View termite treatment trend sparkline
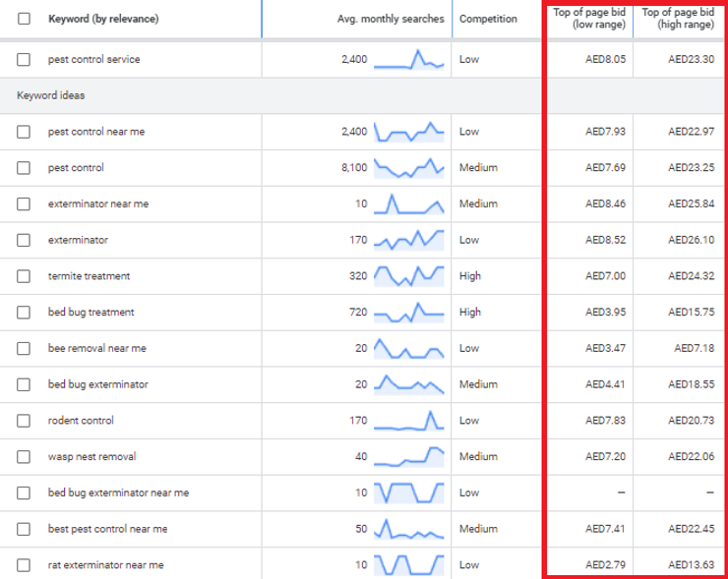 (x=409, y=276)
